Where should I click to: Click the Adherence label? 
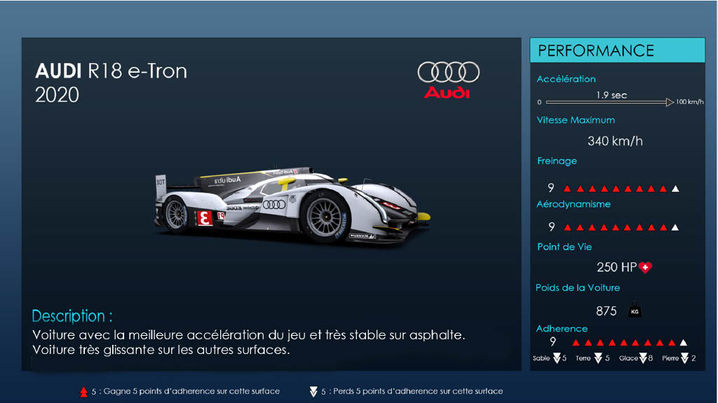(561, 329)
